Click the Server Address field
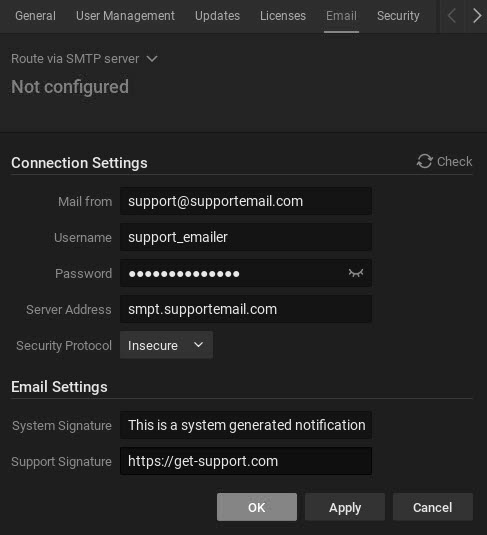The image size is (487, 535). click(x=246, y=309)
